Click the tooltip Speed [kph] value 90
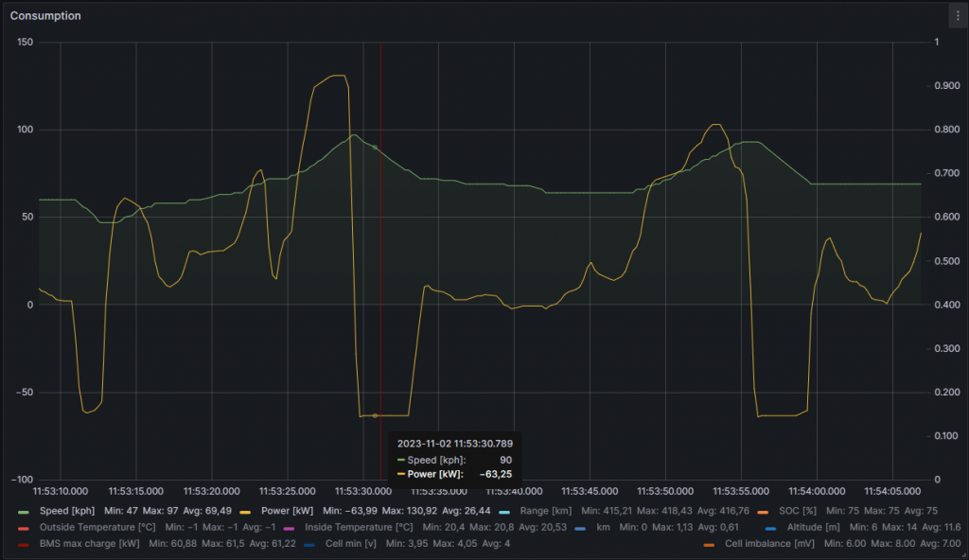The image size is (969, 560). (505, 460)
